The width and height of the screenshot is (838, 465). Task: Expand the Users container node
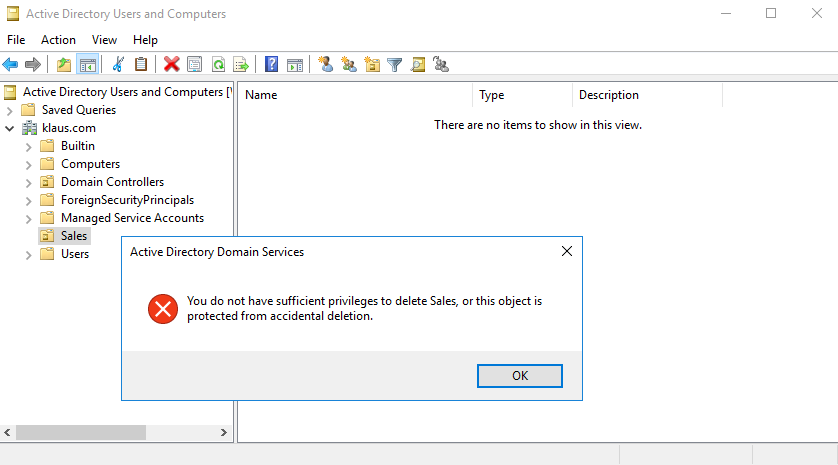28,254
